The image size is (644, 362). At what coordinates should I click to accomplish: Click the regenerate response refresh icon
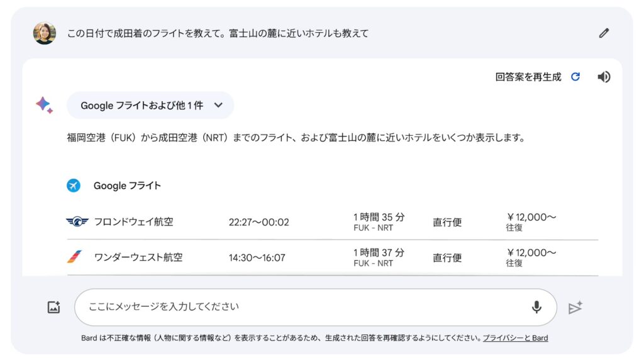pyautogui.click(x=575, y=77)
